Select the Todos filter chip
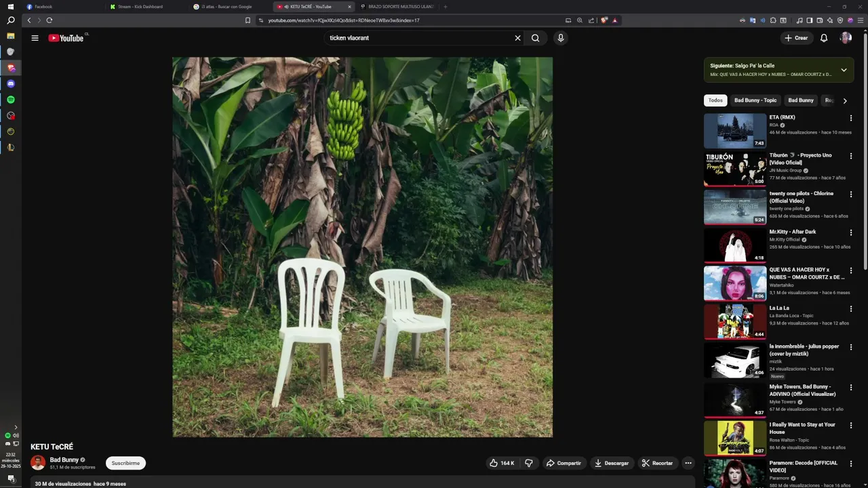 click(x=715, y=100)
